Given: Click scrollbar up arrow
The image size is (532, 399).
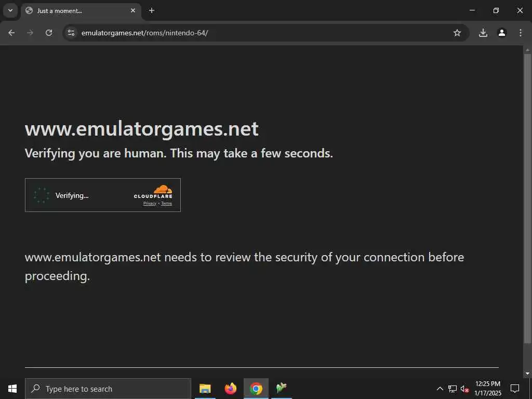Looking at the screenshot, I should [x=527, y=50].
